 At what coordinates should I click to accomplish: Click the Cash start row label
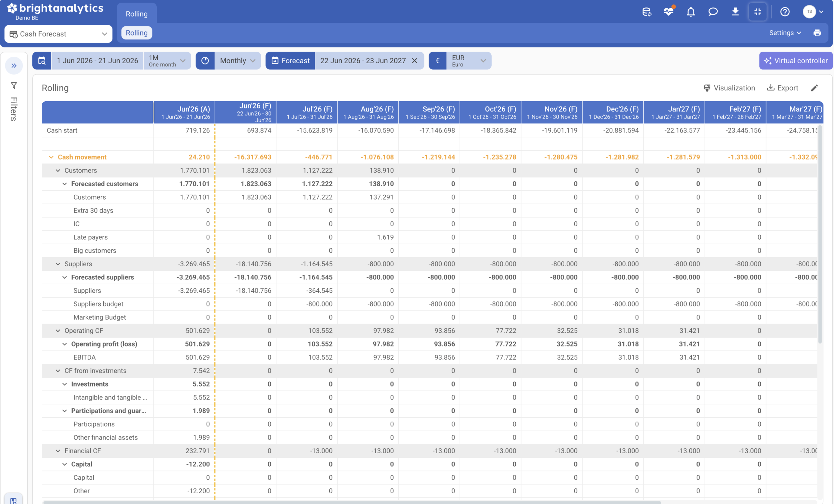coord(62,130)
